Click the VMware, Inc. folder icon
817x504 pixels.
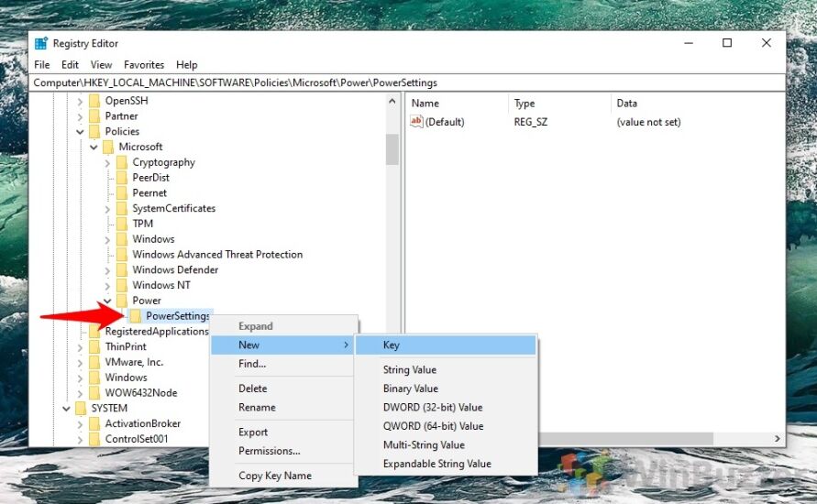94,362
